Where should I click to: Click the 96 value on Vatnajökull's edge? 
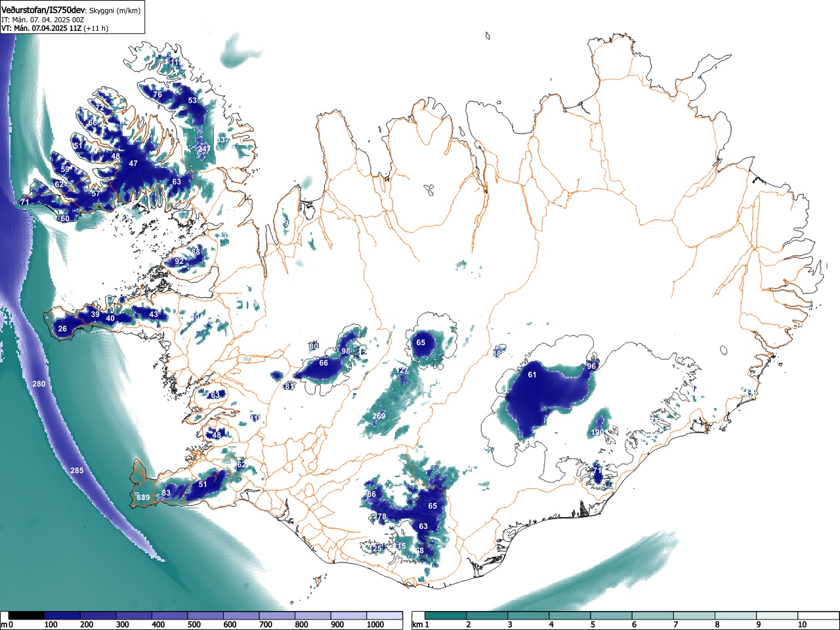point(591,366)
